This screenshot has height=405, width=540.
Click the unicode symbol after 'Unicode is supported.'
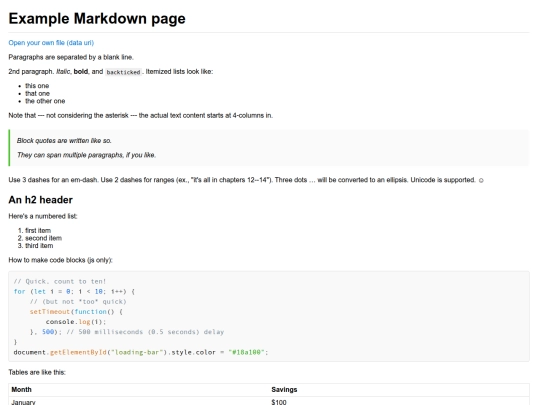[x=481, y=180]
